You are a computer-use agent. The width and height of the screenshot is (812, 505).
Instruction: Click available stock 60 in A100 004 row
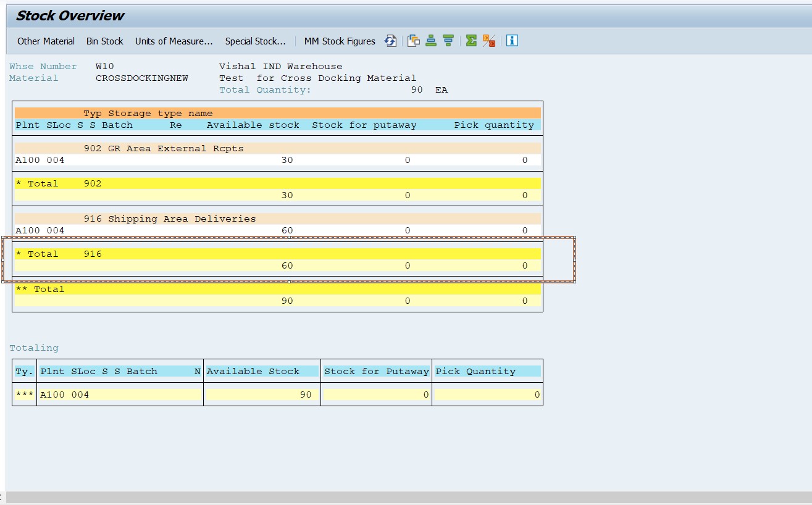click(287, 231)
